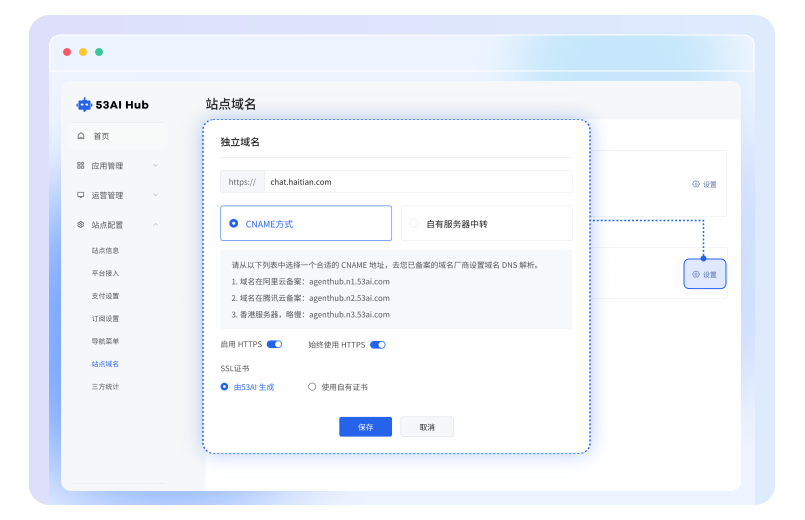Open the 三方统计 submenu item
Viewport: 805px width, 520px height.
[105, 387]
